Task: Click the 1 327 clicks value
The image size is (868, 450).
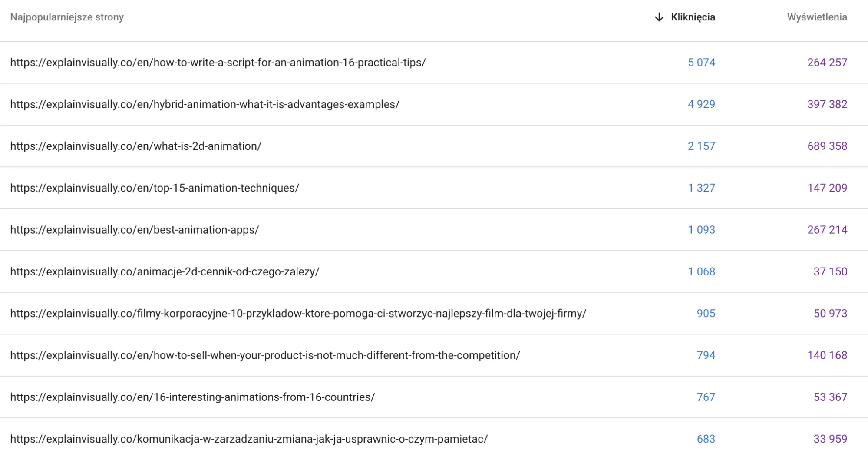Action: click(x=701, y=188)
